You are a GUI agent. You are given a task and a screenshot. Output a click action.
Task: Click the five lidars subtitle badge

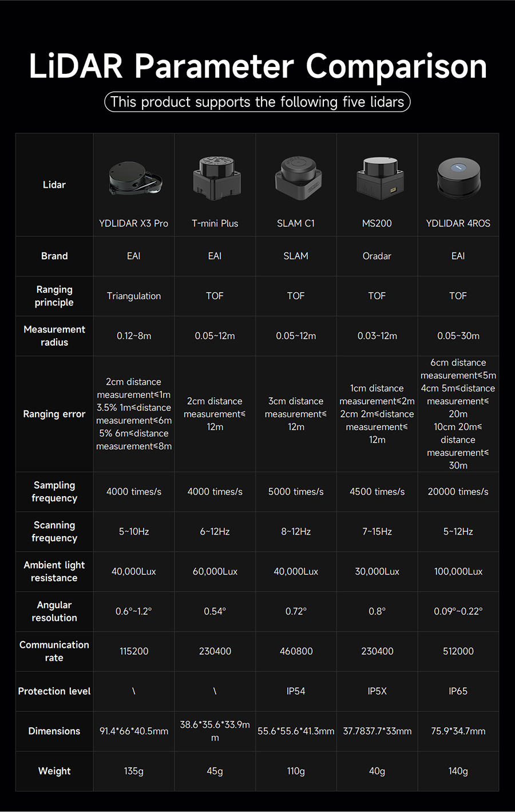click(257, 102)
